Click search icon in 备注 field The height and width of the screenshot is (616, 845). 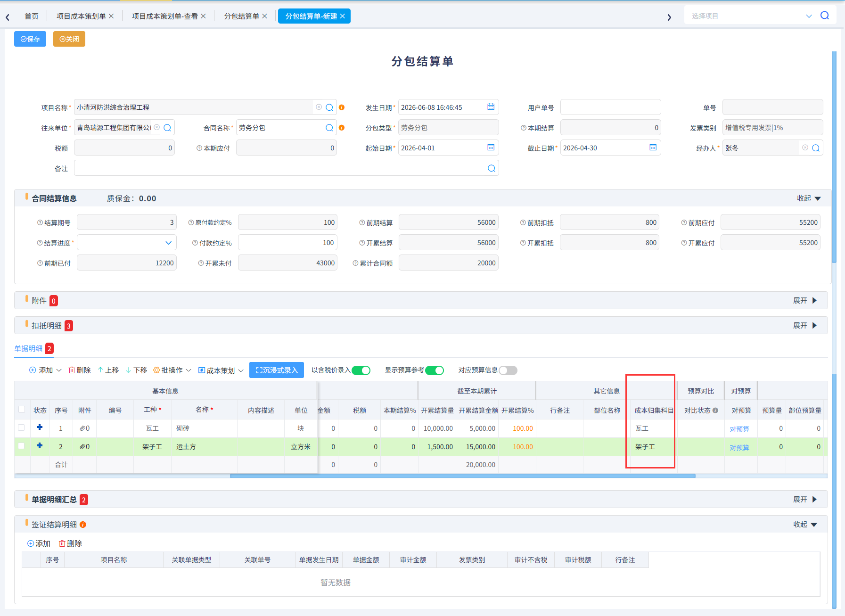click(x=492, y=168)
